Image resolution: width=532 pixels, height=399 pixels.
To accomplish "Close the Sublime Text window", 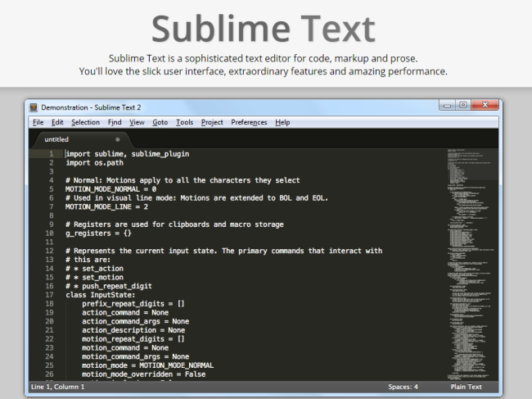I will coord(485,105).
